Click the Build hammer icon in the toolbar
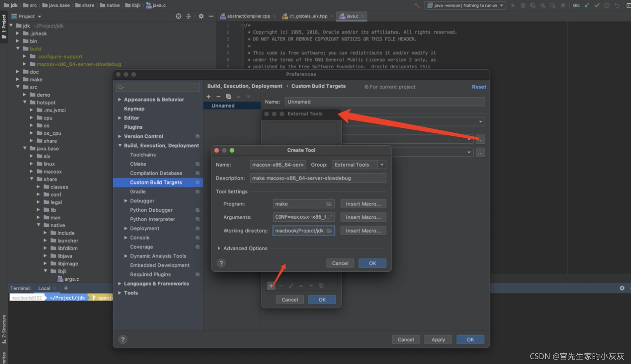Image resolution: width=631 pixels, height=364 pixels. [x=417, y=5]
